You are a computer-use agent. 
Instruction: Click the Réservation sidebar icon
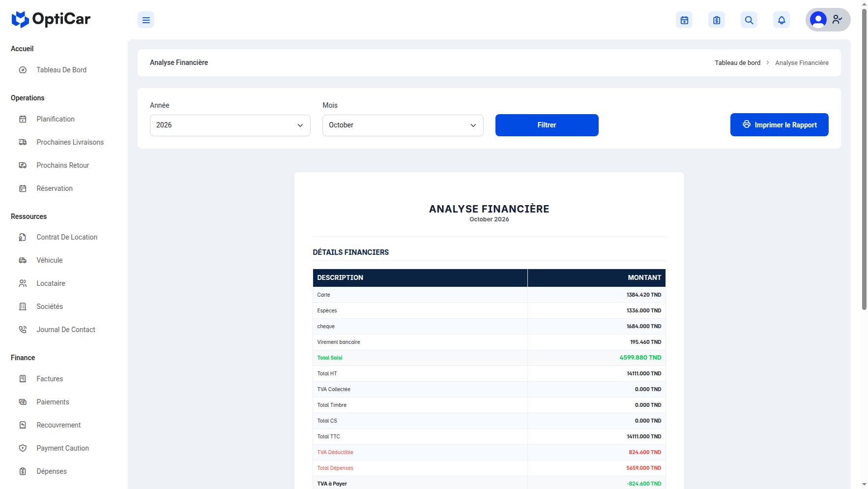[x=23, y=188]
